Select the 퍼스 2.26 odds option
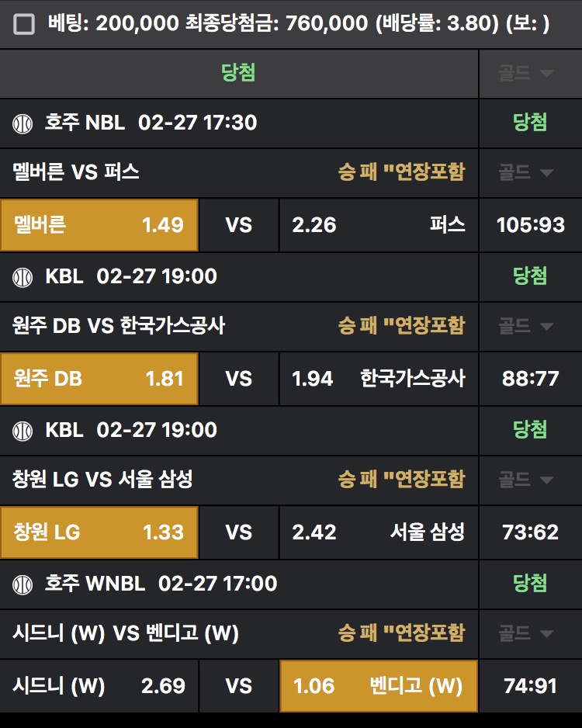The image size is (582, 728). tap(379, 225)
